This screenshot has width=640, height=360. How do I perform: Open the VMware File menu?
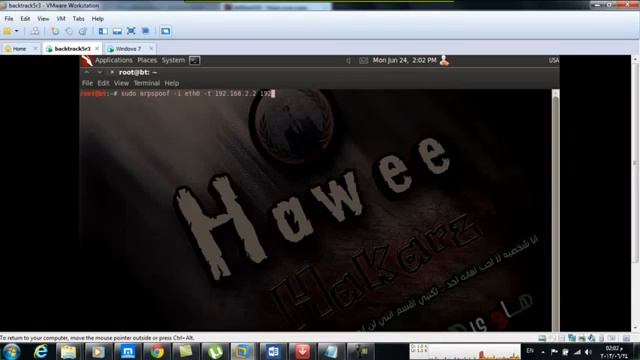(x=9, y=19)
